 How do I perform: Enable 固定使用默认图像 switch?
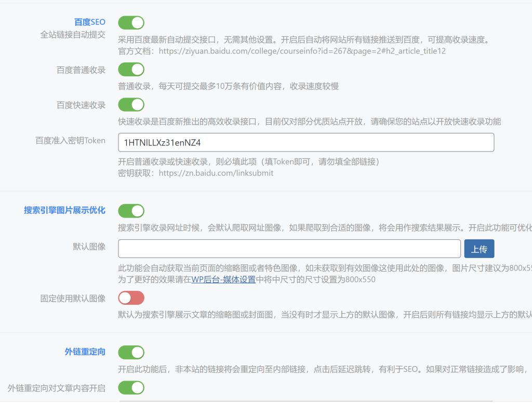[131, 298]
